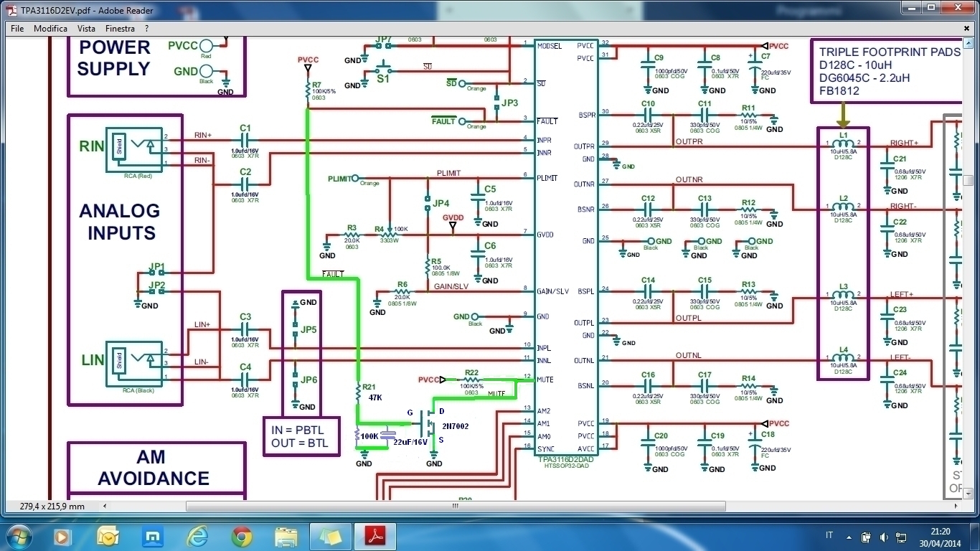Image resolution: width=980 pixels, height=551 pixels.
Task: Open the volume speaker tray icon
Action: [x=883, y=537]
